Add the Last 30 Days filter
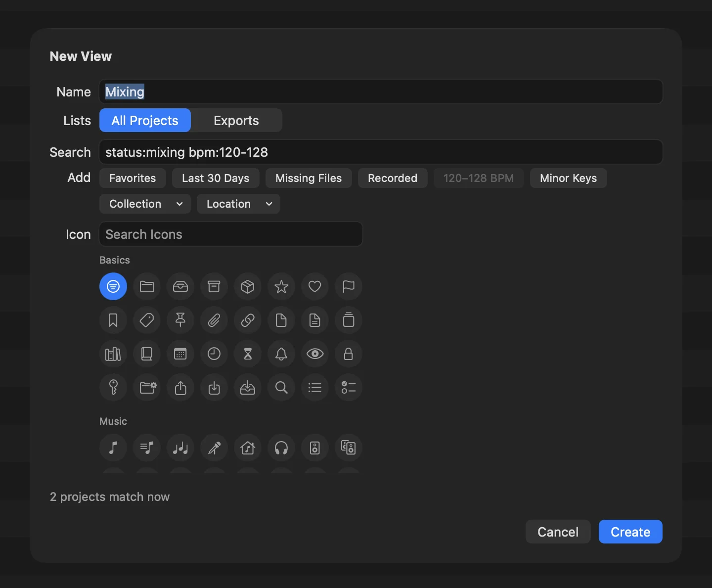 point(216,178)
